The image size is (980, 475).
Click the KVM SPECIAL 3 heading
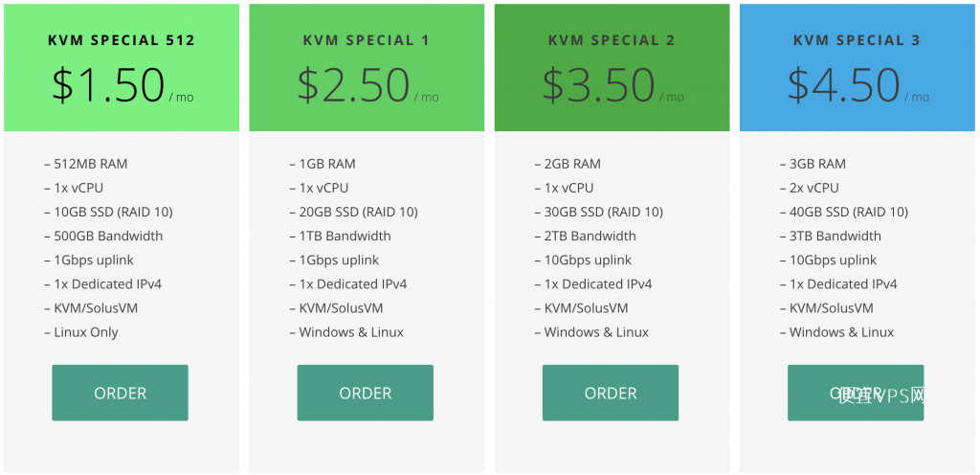coord(857,40)
